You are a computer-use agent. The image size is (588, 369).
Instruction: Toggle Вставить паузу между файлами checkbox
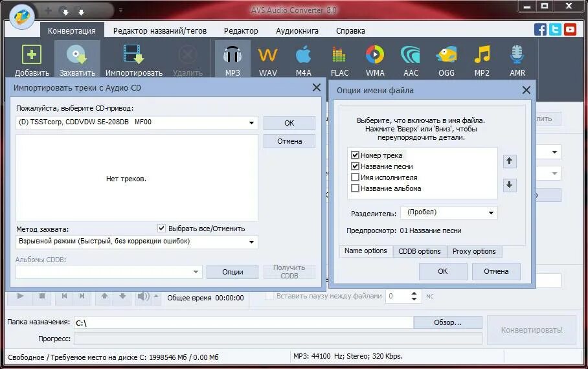pos(269,296)
